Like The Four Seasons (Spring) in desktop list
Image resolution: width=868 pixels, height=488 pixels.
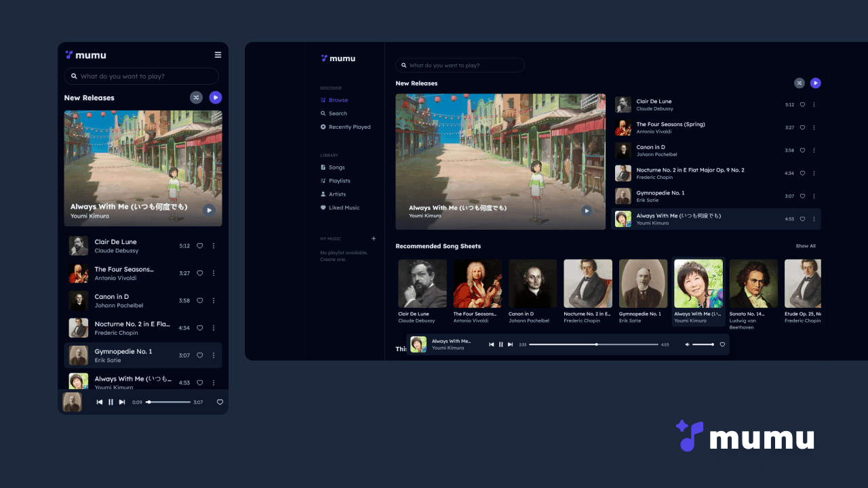coord(802,127)
